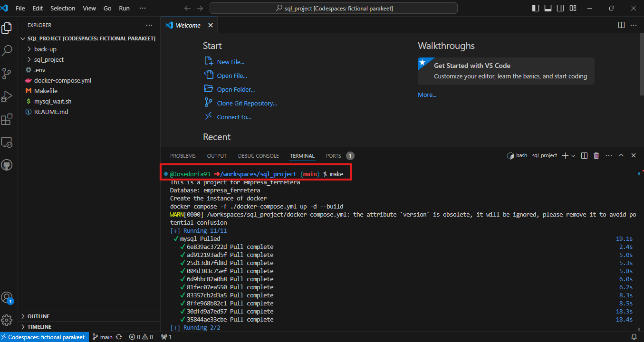Open mysql_wait.sh file
The height and width of the screenshot is (342, 644).
point(89,101)
